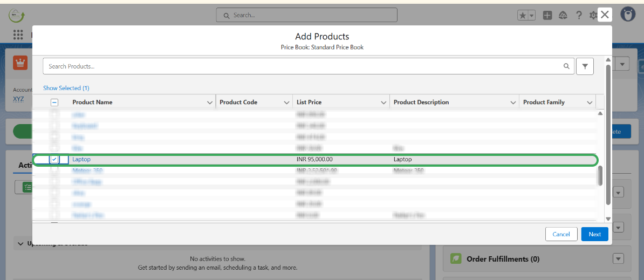Click the Order Fulfillments leaf icon

pos(456,259)
